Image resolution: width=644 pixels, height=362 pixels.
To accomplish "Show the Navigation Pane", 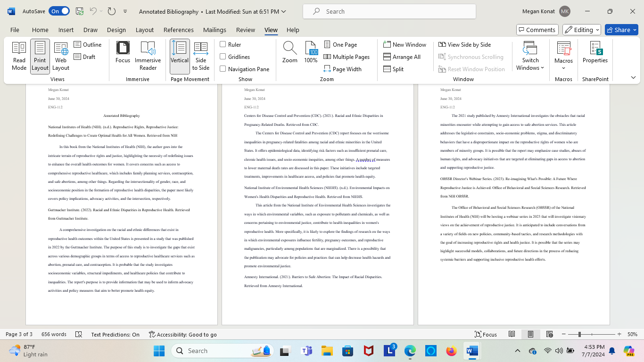I will 223,69.
